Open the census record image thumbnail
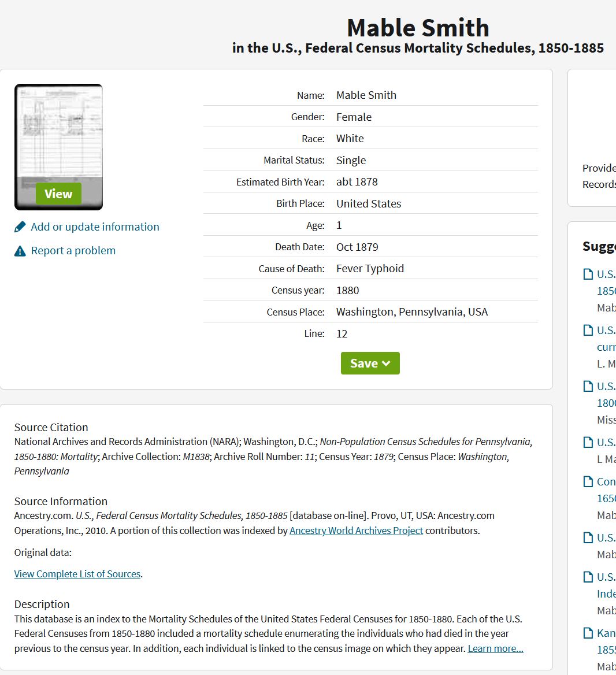This screenshot has height=675, width=616. pos(58,147)
